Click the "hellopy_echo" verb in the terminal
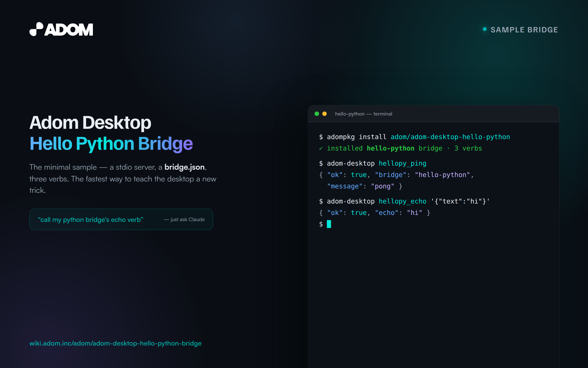588x368 pixels. tap(402, 201)
